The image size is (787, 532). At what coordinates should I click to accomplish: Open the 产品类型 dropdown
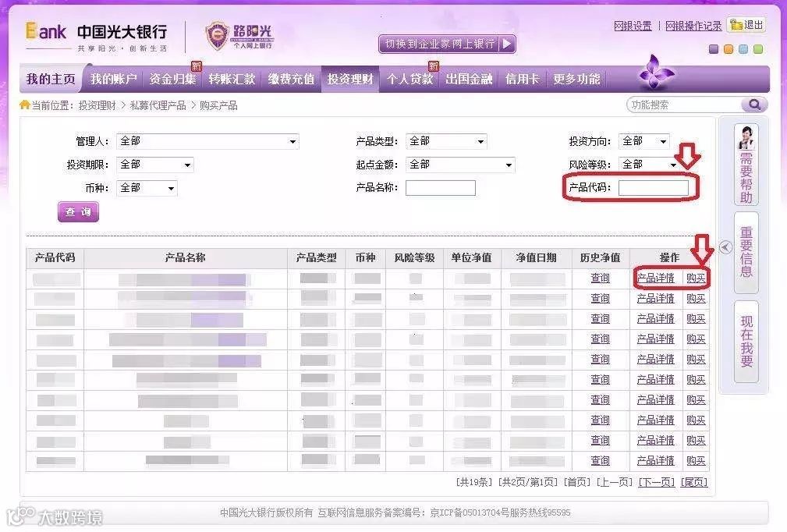pyautogui.click(x=446, y=141)
